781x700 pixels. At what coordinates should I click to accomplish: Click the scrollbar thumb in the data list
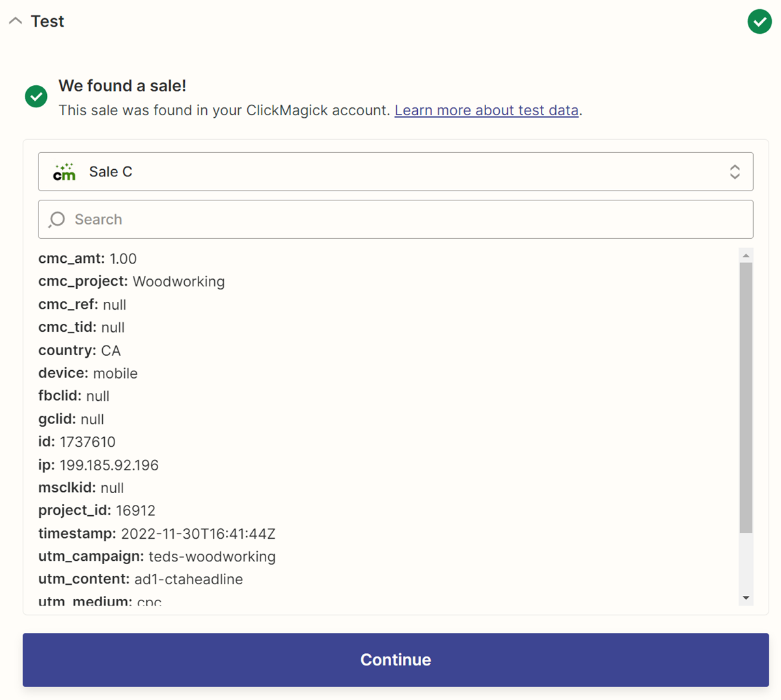[746, 397]
